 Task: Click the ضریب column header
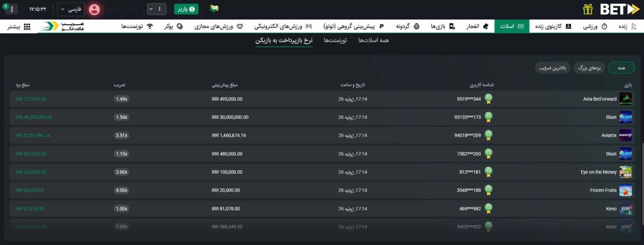click(119, 84)
